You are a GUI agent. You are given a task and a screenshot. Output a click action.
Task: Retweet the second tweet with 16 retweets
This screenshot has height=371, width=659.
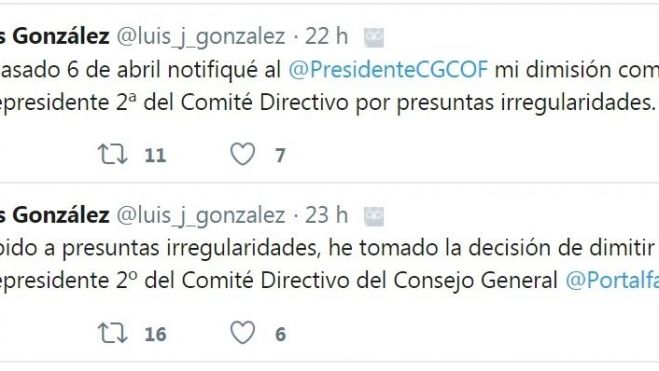pyautogui.click(x=112, y=333)
